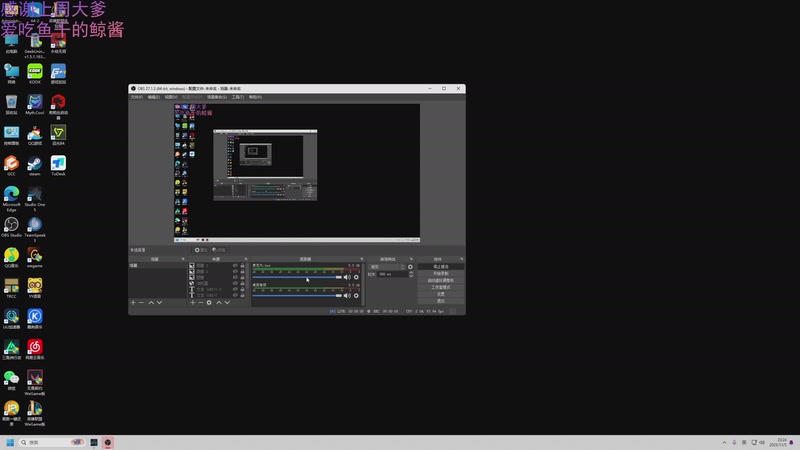Viewport: 800px width, 450px height.
Task: Pop out the Controls dock panel
Action: tap(462, 259)
